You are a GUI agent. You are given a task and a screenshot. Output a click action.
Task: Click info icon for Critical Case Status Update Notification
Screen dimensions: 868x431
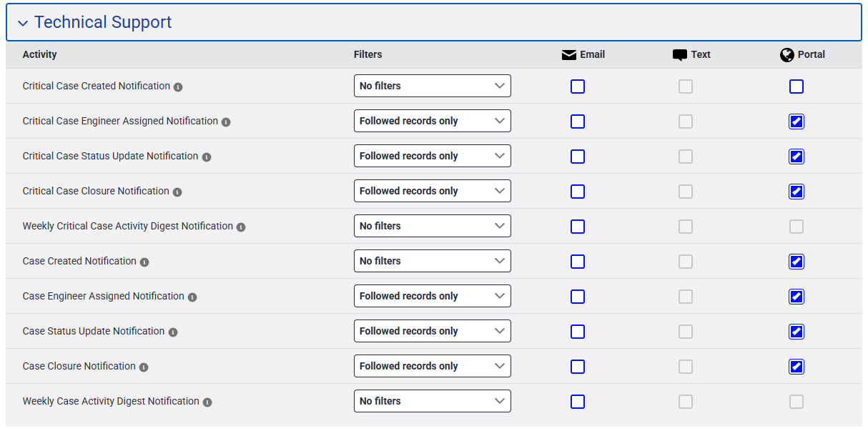pyautogui.click(x=207, y=157)
